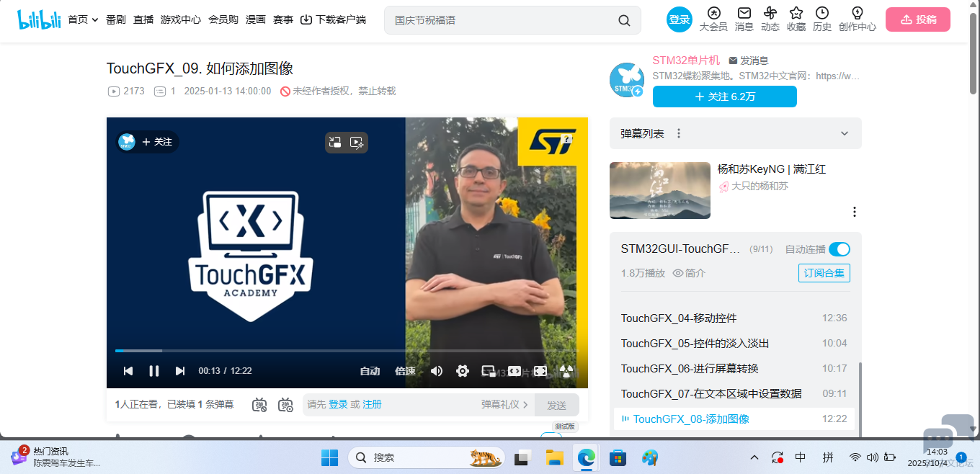
Task: Click the 订阅合集 subscribe button
Action: (x=824, y=273)
